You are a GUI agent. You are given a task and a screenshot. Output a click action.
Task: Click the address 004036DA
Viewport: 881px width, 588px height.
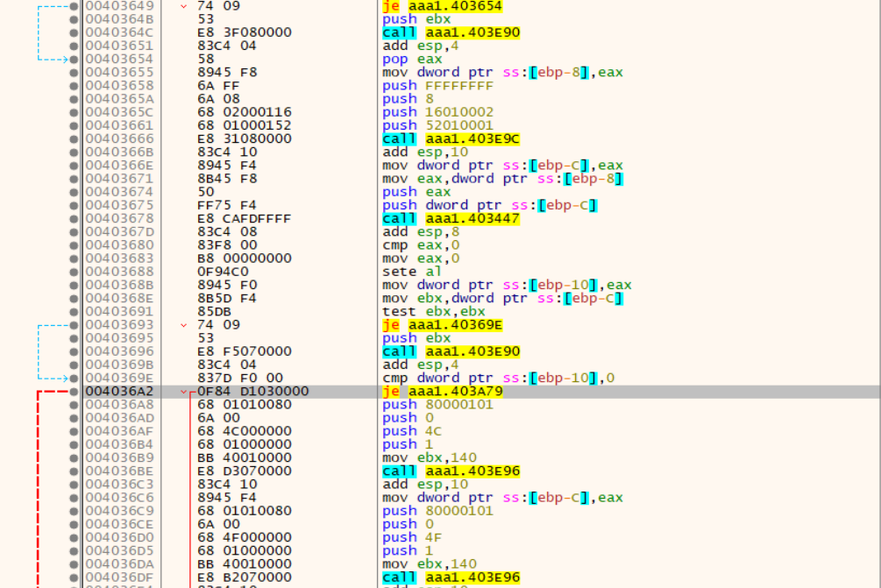pyautogui.click(x=120, y=563)
